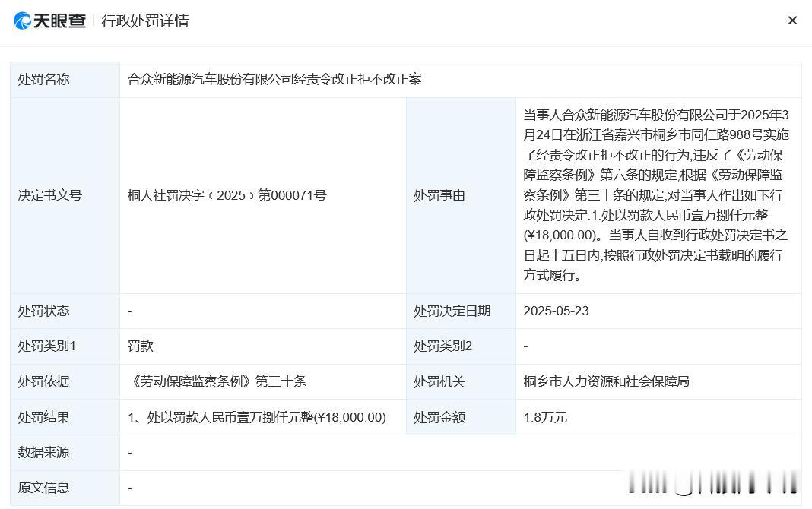Select the result text 处以罚款人民币壹万捌仟元整
The height and width of the screenshot is (509, 812).
(257, 417)
